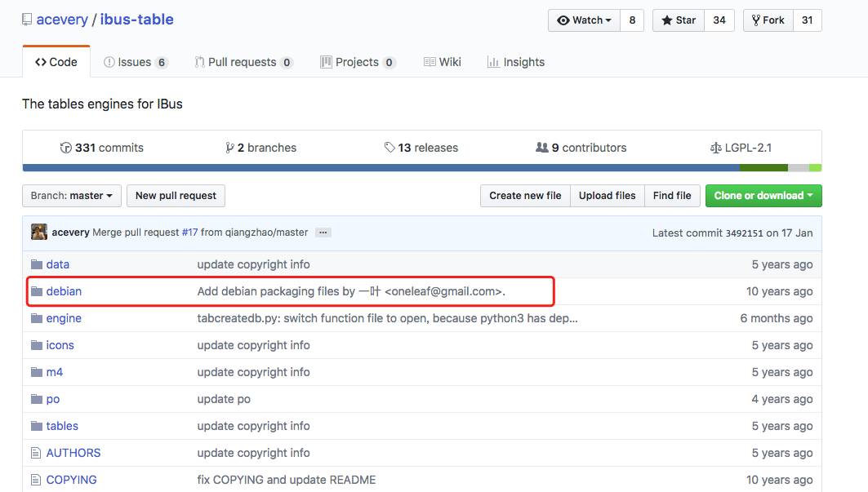The width and height of the screenshot is (868, 492).
Task: Click the watchers count 8
Action: click(x=632, y=20)
